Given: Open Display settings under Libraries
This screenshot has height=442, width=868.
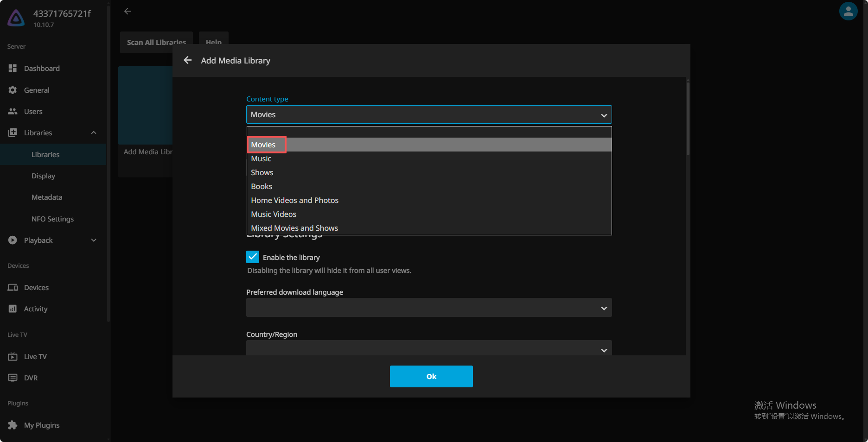Looking at the screenshot, I should tap(53, 176).
